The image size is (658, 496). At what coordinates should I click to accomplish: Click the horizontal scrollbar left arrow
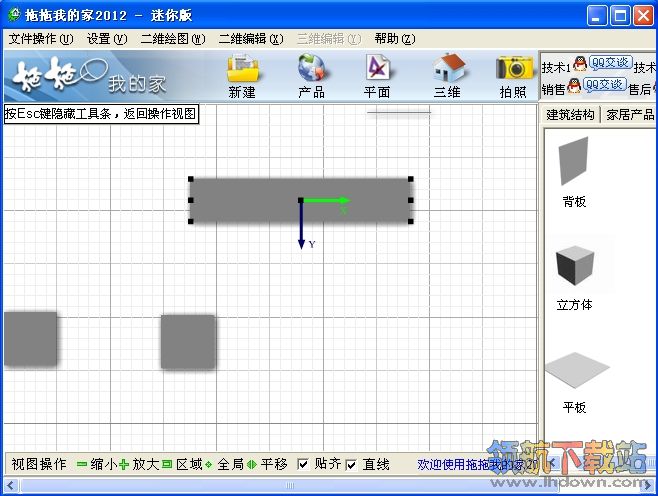pyautogui.click(x=10, y=486)
